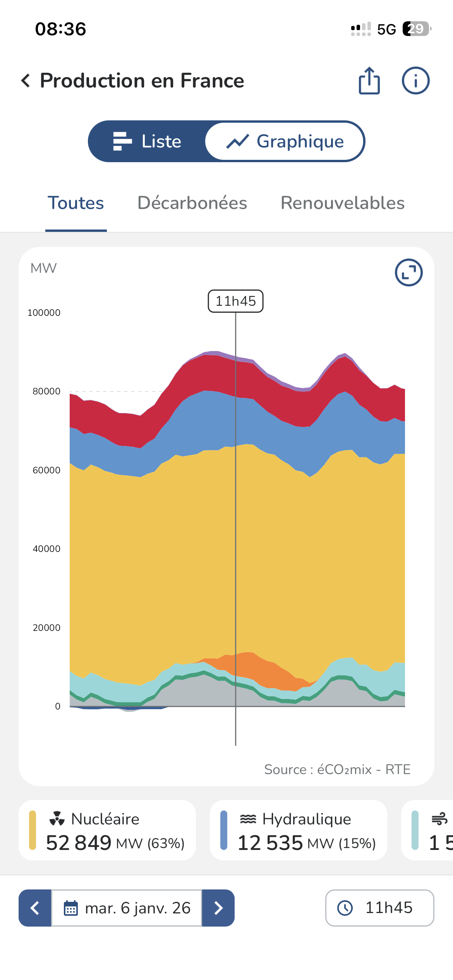The width and height of the screenshot is (453, 980).
Task: Expand the chart to fullscreen
Action: coord(408,272)
